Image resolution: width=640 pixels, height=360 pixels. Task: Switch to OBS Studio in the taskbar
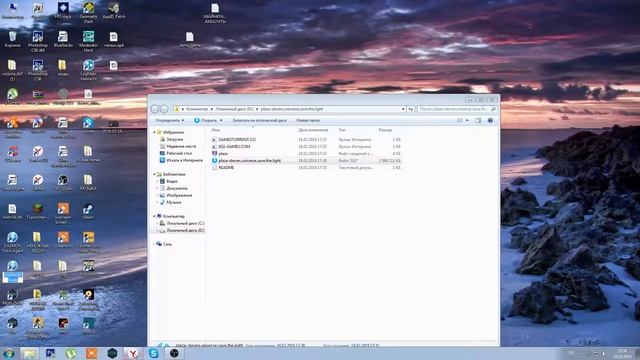coord(174,353)
